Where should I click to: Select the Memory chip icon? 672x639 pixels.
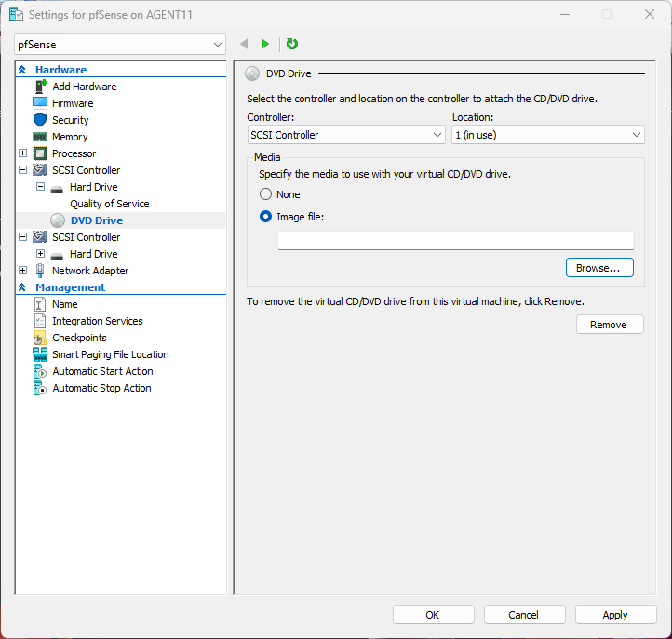[40, 137]
